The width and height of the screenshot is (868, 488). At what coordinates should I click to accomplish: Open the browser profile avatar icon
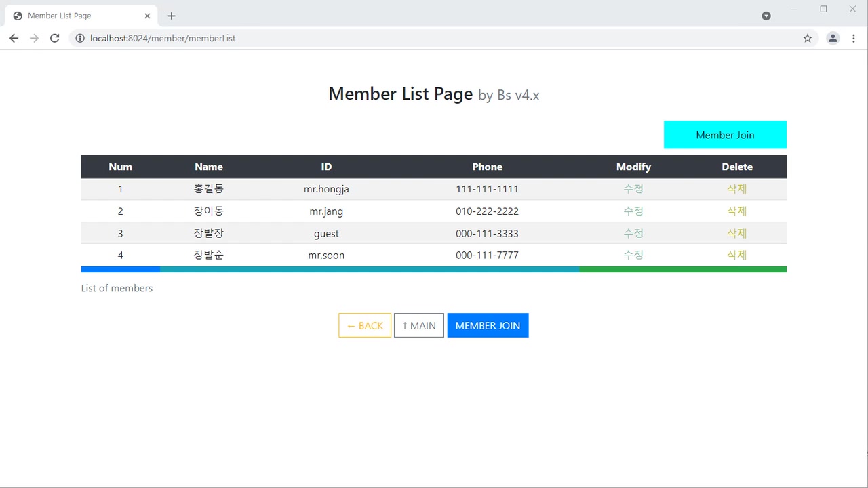tap(833, 38)
